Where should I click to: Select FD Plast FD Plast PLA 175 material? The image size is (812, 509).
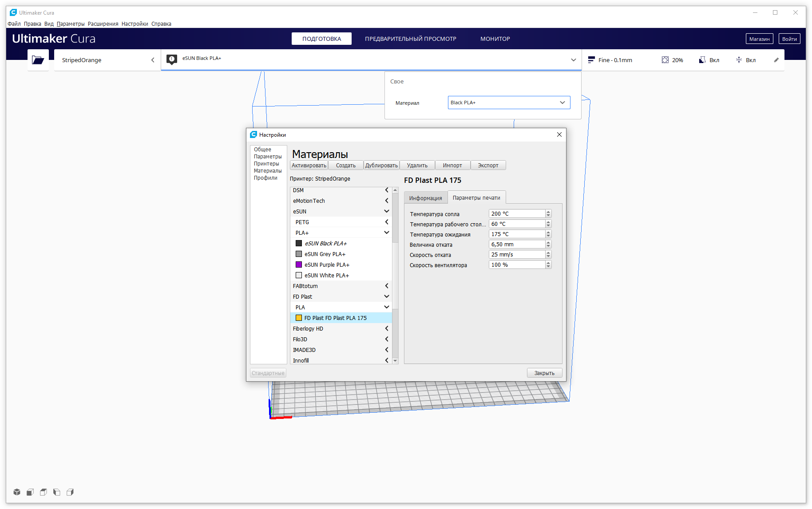[x=341, y=318]
